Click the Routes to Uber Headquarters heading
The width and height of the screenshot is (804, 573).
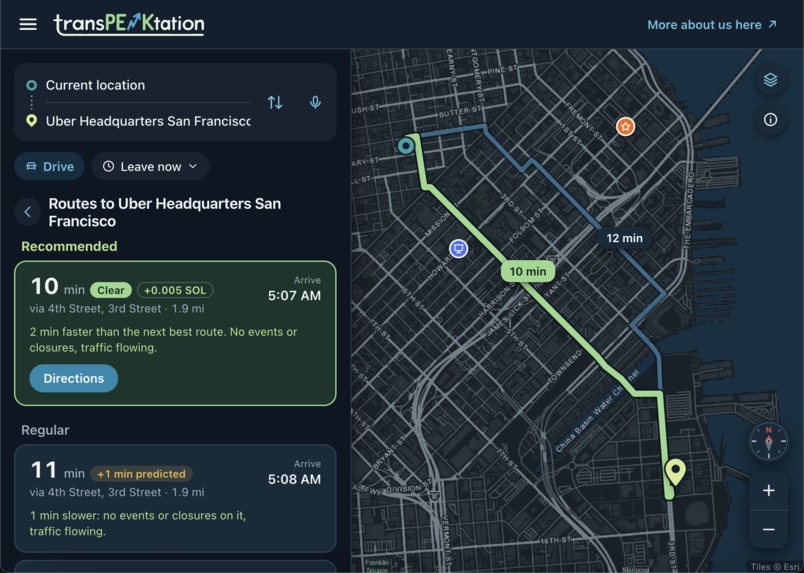pos(165,212)
